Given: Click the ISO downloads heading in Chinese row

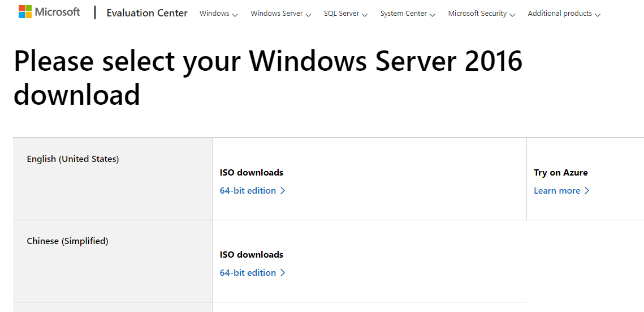Looking at the screenshot, I should pos(252,255).
